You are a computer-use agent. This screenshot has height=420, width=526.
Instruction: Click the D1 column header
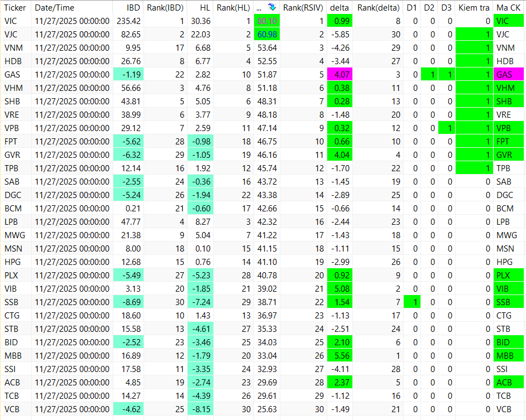[x=412, y=7]
